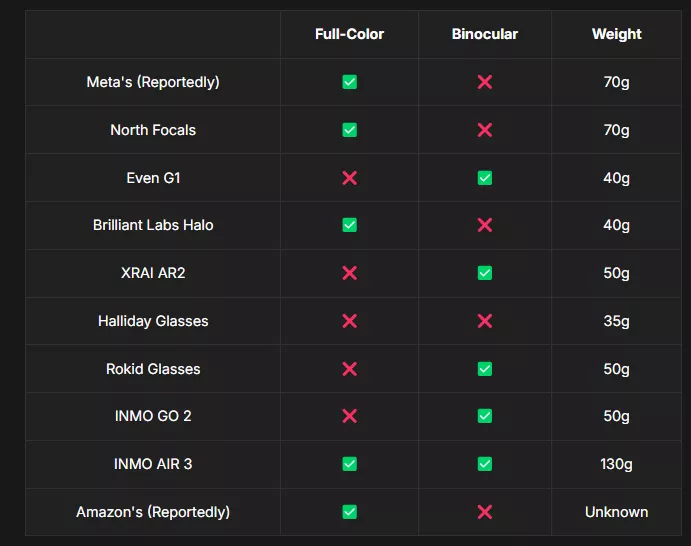The height and width of the screenshot is (546, 691).
Task: Click the Weight column header
Action: pos(616,34)
